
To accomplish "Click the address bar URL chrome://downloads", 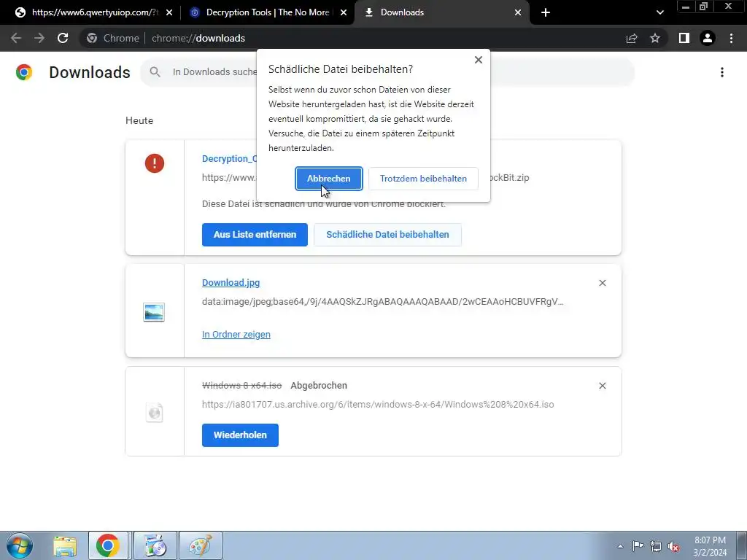I will coord(198,38).
